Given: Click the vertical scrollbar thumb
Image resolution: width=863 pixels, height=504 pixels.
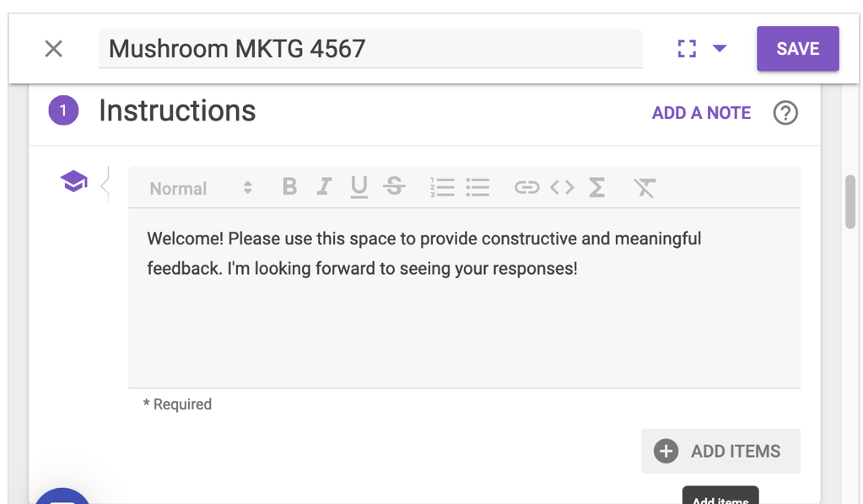Looking at the screenshot, I should [850, 202].
